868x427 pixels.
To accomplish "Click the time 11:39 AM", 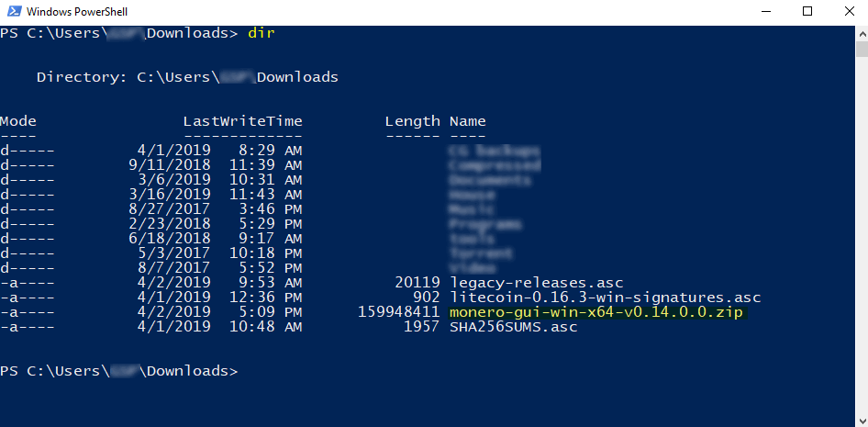I will coord(266,165).
